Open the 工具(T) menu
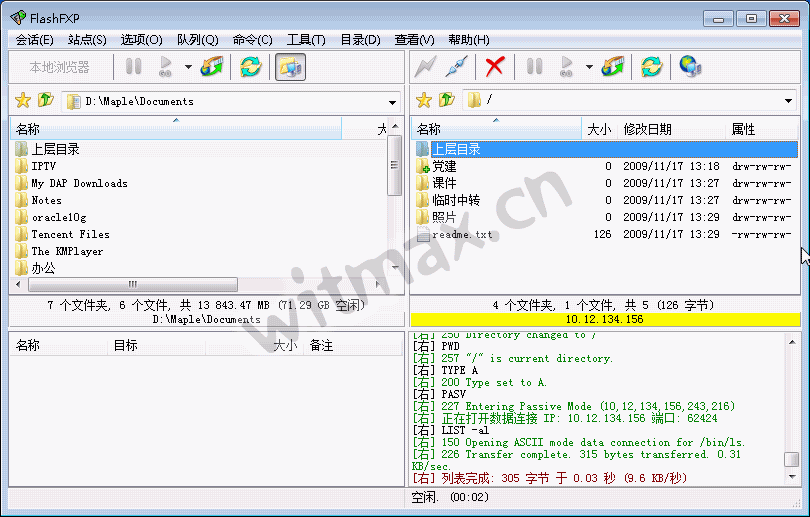Image resolution: width=810 pixels, height=517 pixels. pos(306,40)
